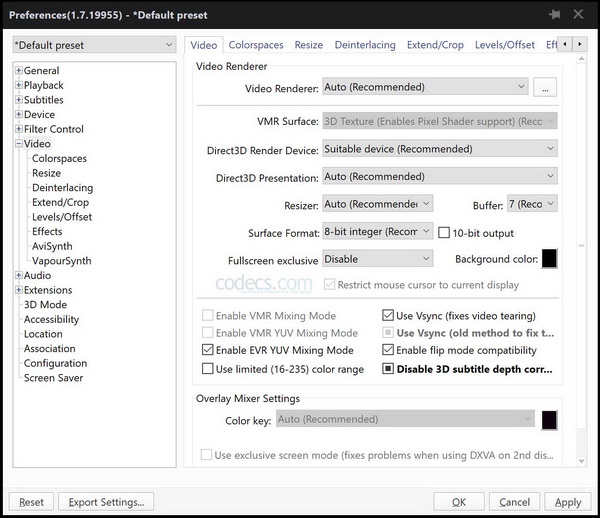Open Fullscreen exclusive dropdown
This screenshot has width=600, height=518.
377,259
